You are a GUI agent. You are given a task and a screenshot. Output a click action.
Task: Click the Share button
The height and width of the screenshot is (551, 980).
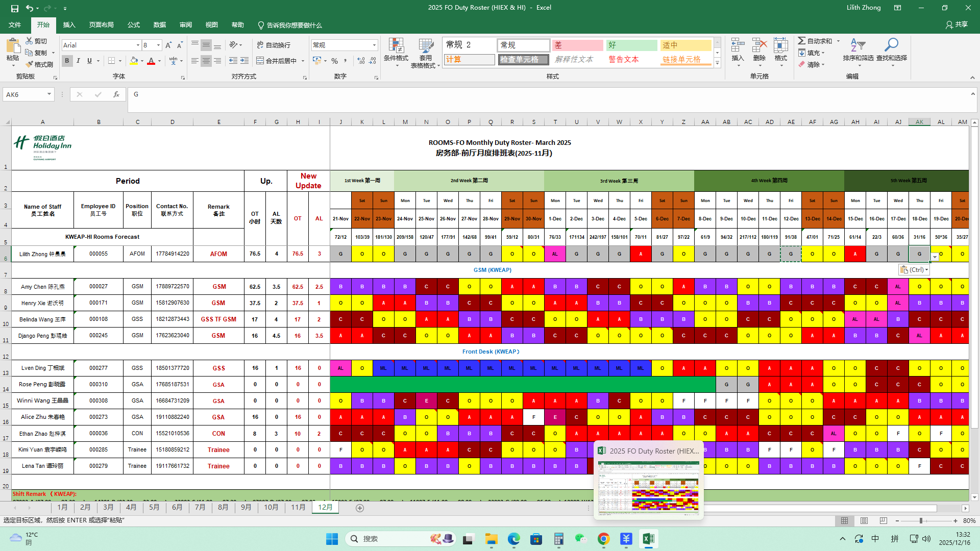tap(957, 24)
